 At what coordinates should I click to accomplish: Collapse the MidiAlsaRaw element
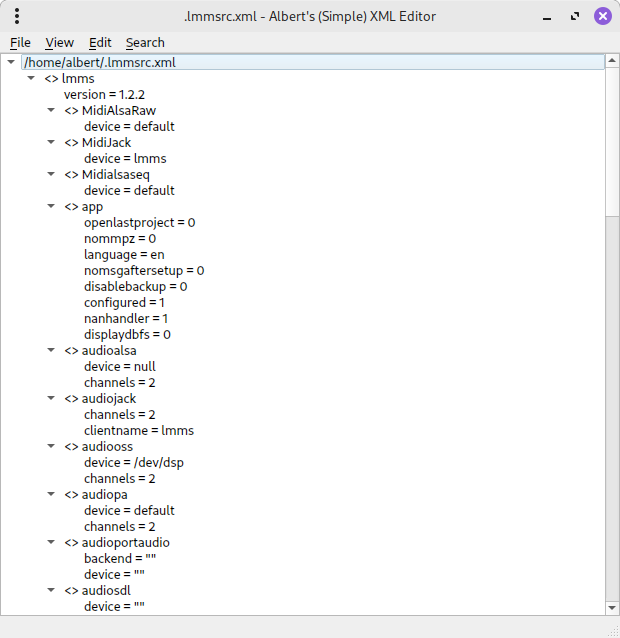[x=51, y=110]
